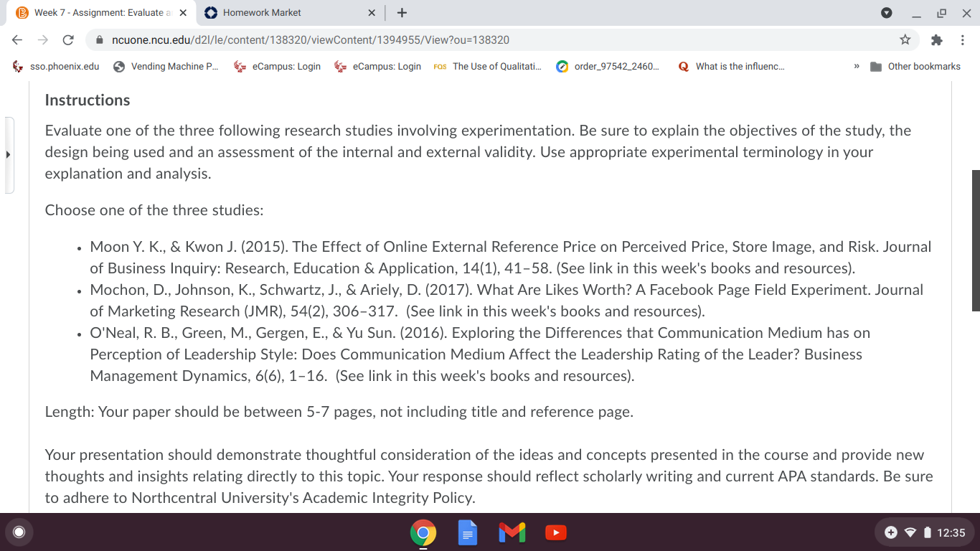Screen dimensions: 980x551
Task: Open a new tab with plus icon
Action: pos(402,12)
